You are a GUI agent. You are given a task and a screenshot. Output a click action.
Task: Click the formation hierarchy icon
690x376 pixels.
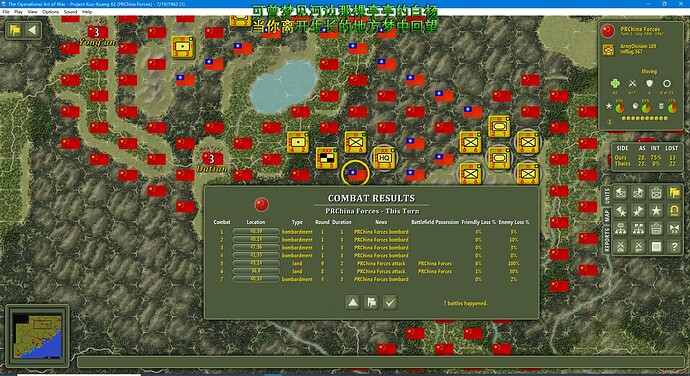pos(620,229)
